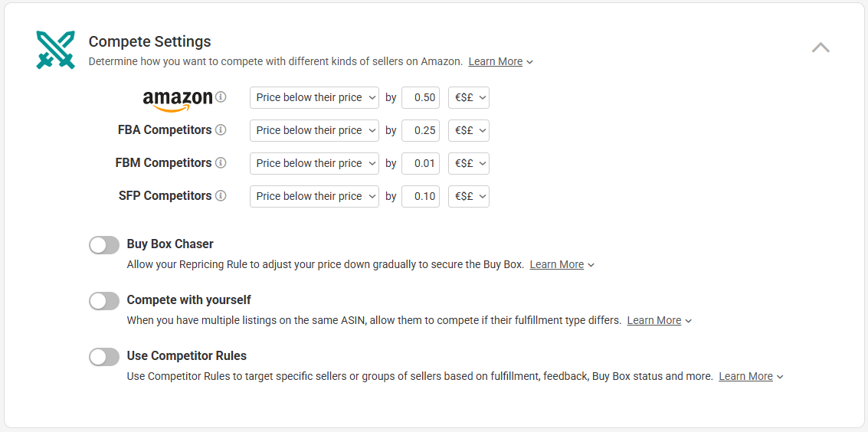Click the Amazon logo
Screen dimensions: 868x432
[178, 100]
